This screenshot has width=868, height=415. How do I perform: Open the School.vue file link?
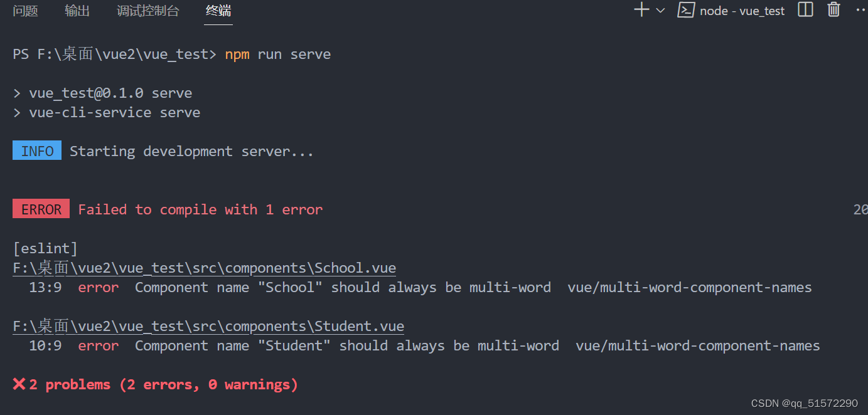click(204, 268)
